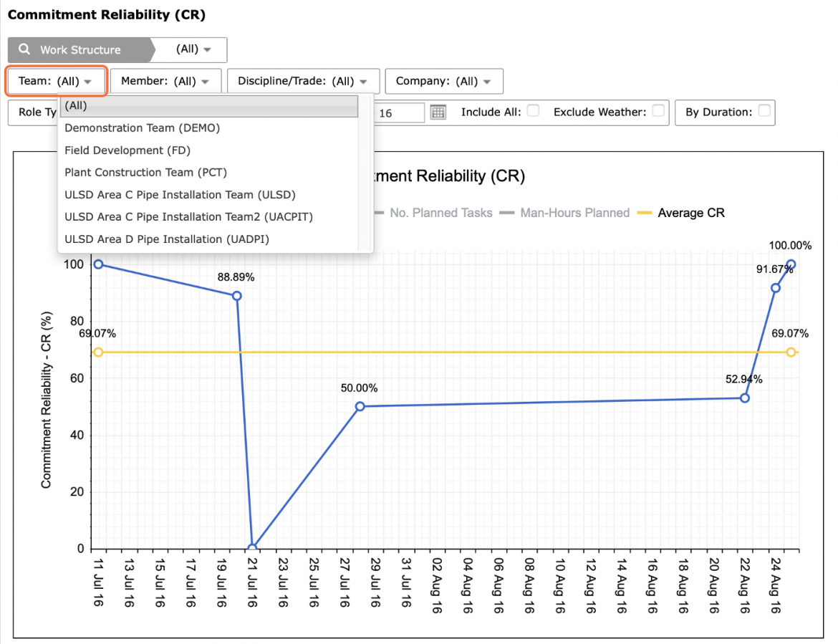Toggle the No. Planned Tasks legend item

pos(434,213)
